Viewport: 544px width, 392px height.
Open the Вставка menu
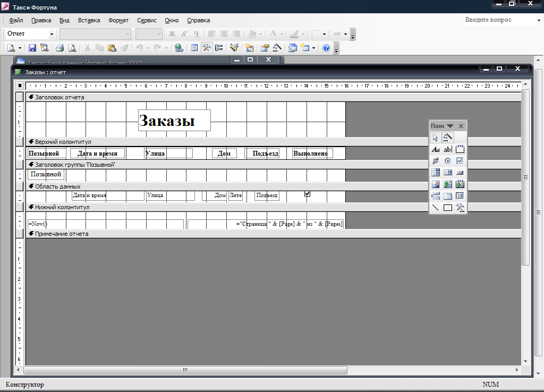(89, 20)
